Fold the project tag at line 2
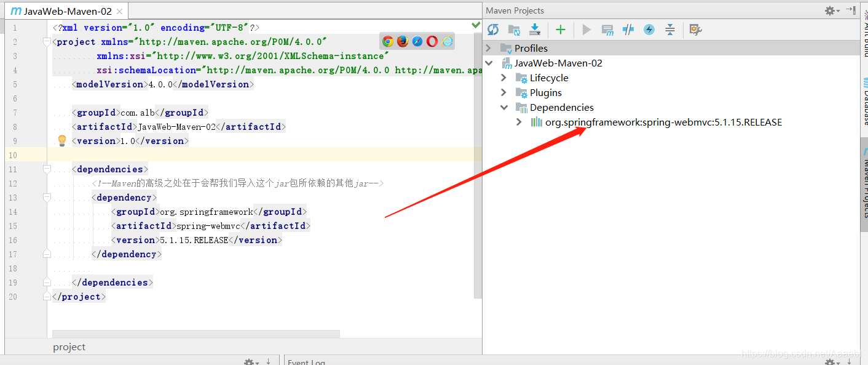 47,42
